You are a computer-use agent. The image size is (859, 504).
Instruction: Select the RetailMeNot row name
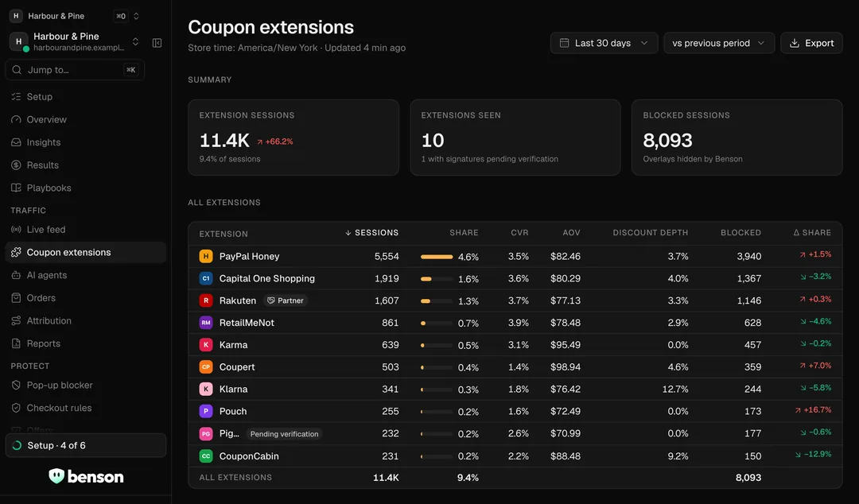[x=247, y=323]
